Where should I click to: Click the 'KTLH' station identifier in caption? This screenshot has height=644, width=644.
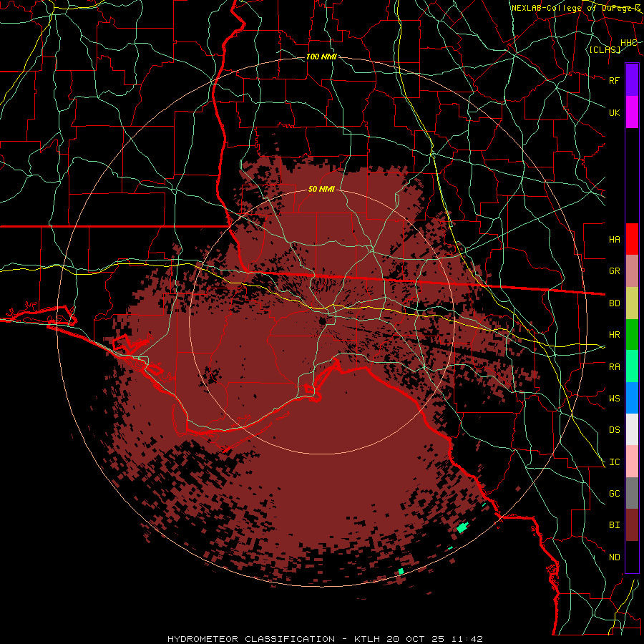tap(367, 639)
